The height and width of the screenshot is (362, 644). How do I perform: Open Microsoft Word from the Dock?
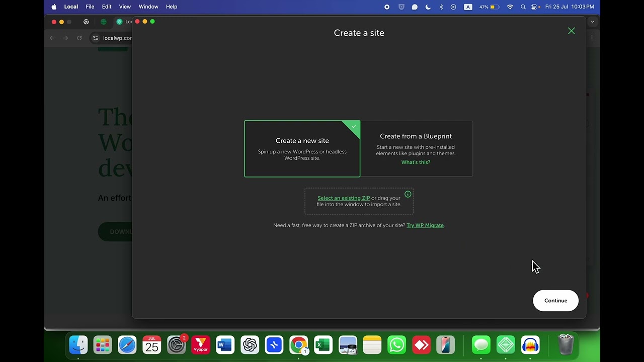(x=225, y=345)
